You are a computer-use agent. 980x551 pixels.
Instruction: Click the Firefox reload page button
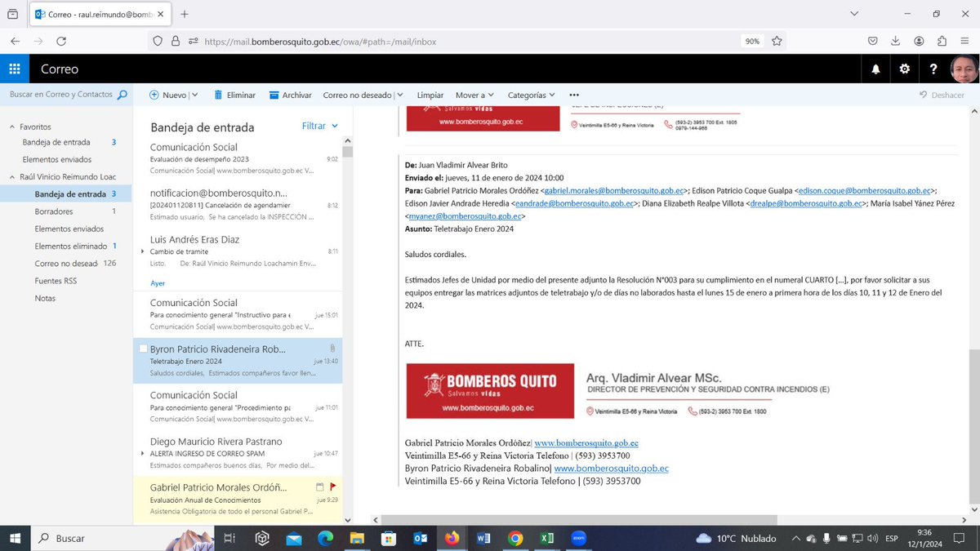[61, 41]
